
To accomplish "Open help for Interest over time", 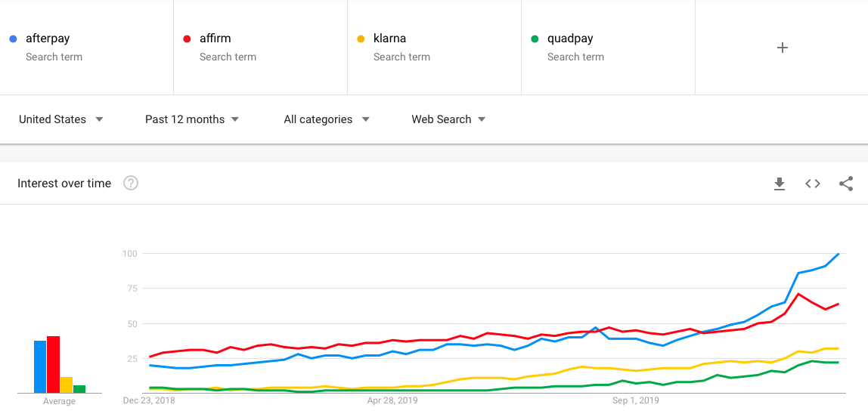I will point(131,183).
